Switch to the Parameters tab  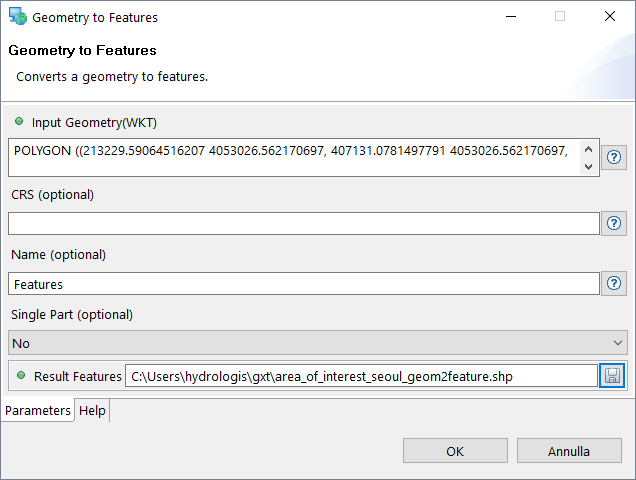coord(38,410)
